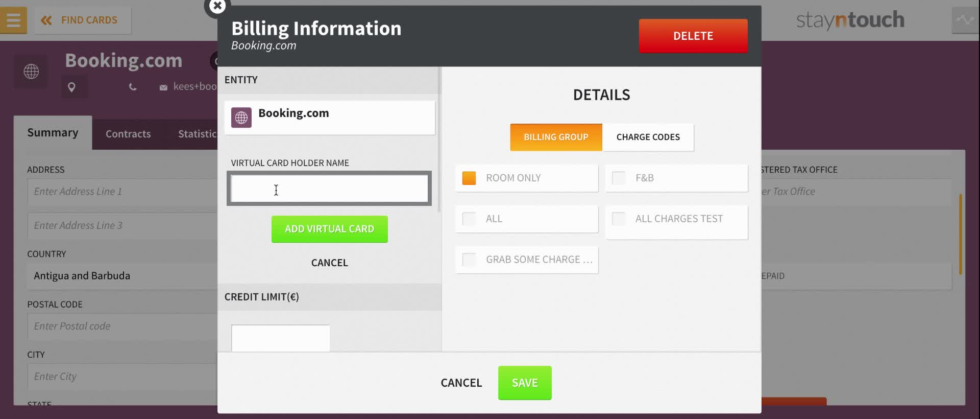Click the Enter Address Line 1 field

122,192
